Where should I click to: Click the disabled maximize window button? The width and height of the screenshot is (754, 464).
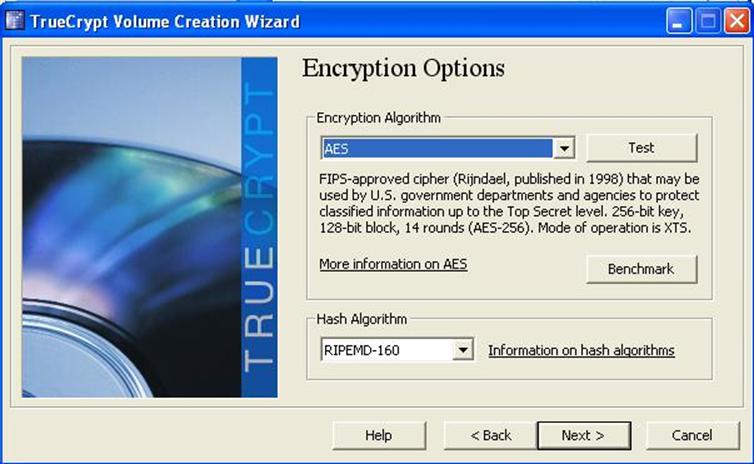708,22
